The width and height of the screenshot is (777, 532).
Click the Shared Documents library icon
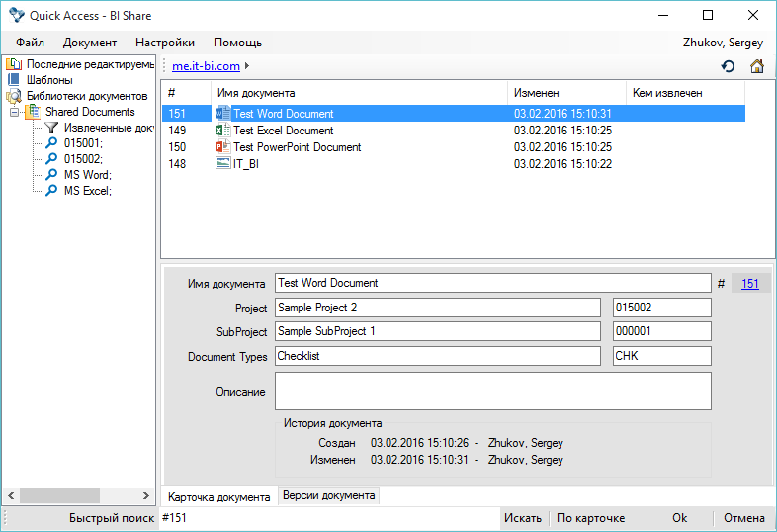click(33, 112)
